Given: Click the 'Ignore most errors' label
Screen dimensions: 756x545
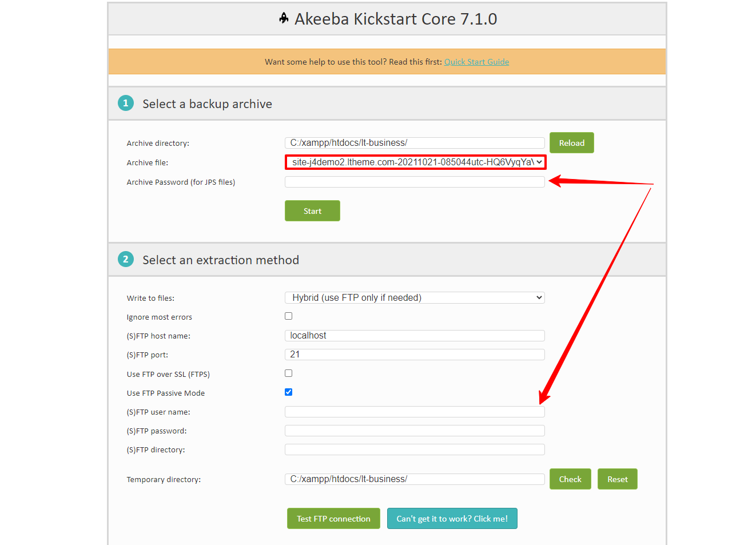Looking at the screenshot, I should [160, 317].
